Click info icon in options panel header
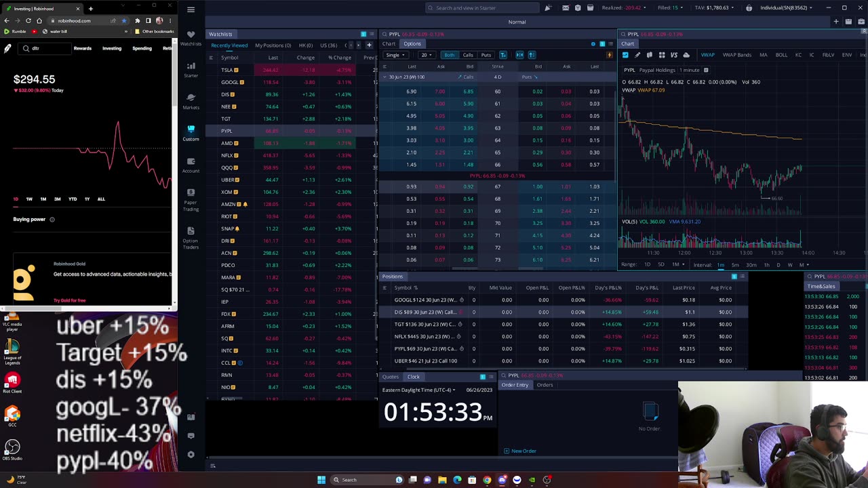 [593, 44]
